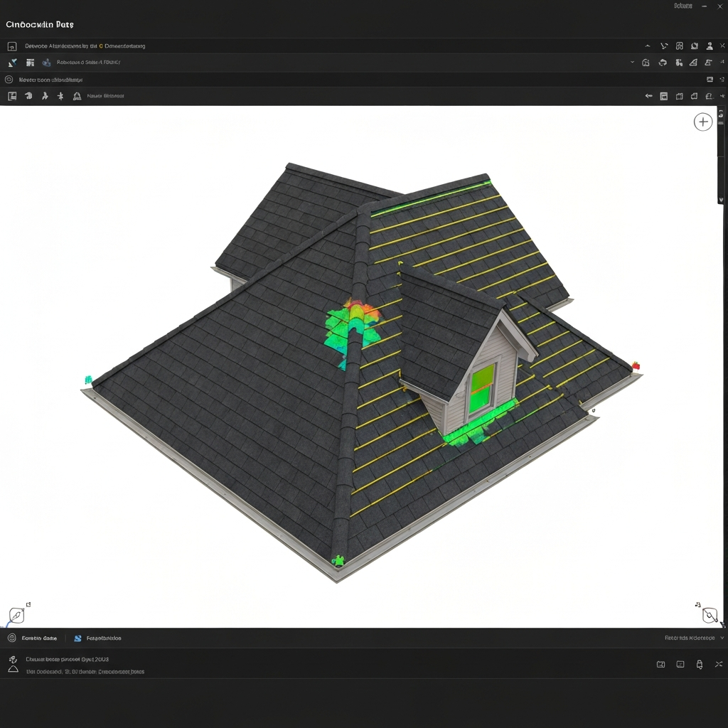This screenshot has height=728, width=728.
Task: Toggle the checkbox icon at the left of the search bar
Action: coord(12,47)
